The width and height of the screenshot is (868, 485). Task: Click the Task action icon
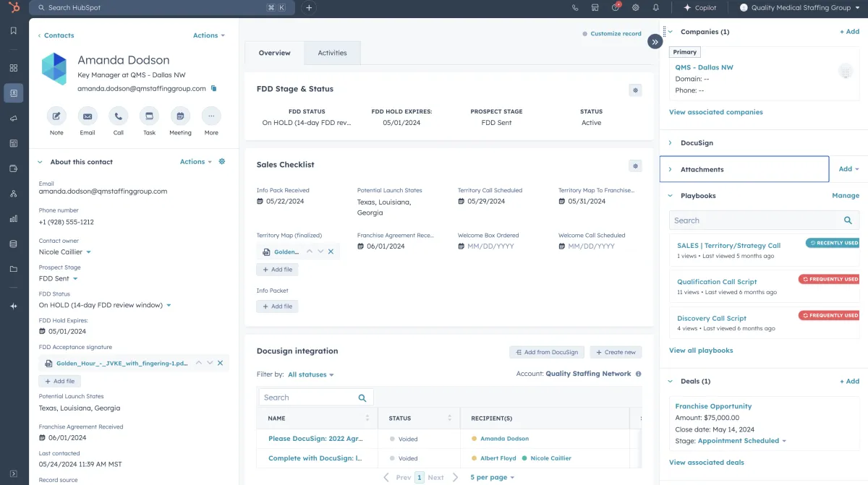(x=149, y=116)
